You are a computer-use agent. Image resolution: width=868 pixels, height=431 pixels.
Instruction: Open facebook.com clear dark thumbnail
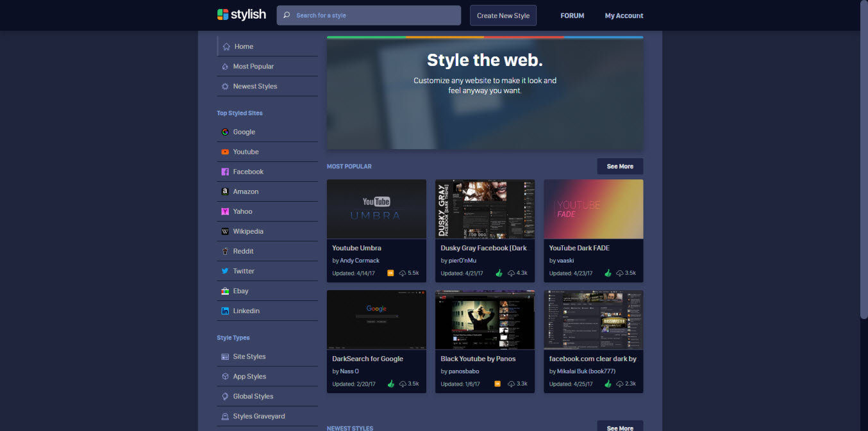[x=594, y=320]
